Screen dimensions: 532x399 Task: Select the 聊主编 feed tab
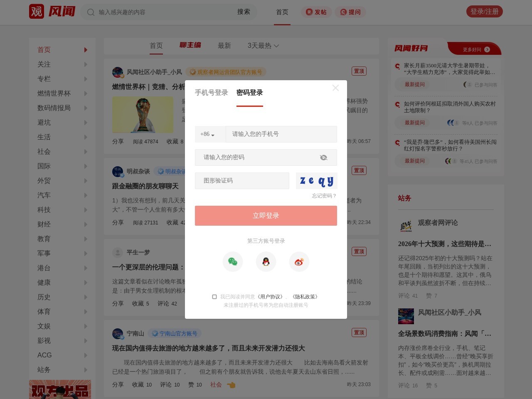point(190,45)
